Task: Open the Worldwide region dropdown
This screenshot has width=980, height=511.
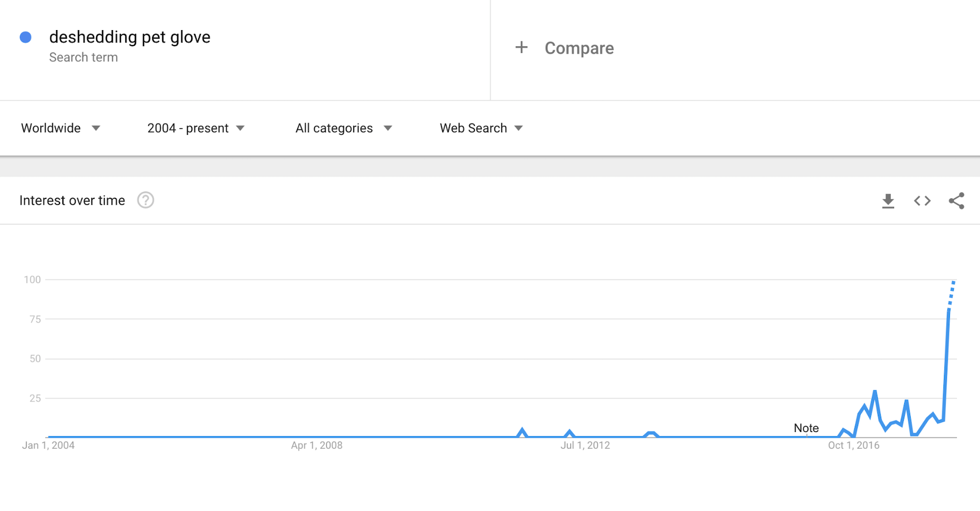Action: [x=61, y=128]
